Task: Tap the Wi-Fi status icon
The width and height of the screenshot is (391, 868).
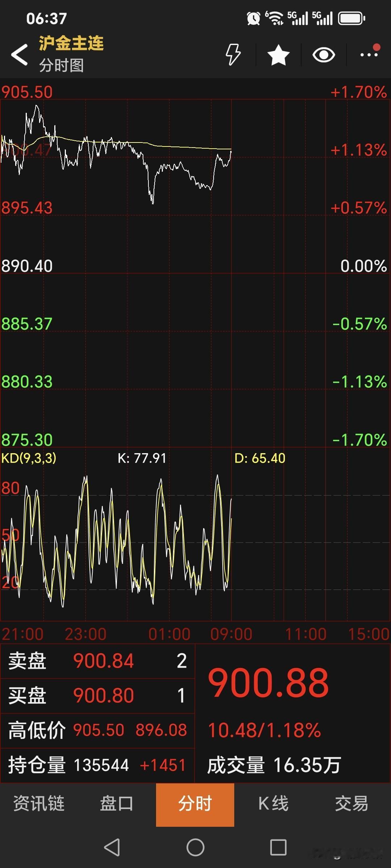Action: tap(274, 18)
